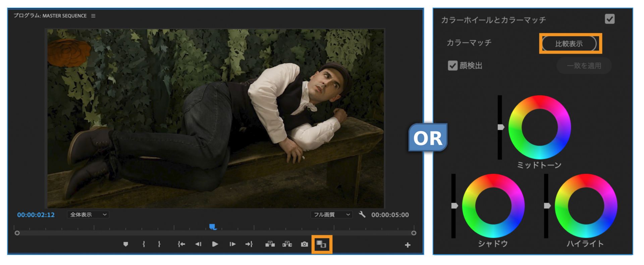Click the 一致を適用 button
This screenshot has width=644, height=265.
(x=584, y=66)
